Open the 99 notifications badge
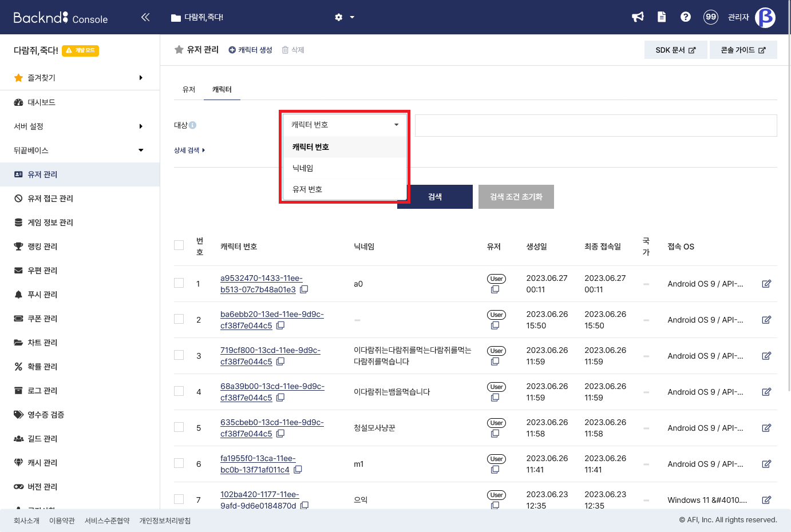Screen dimensions: 791x532 (x=711, y=17)
